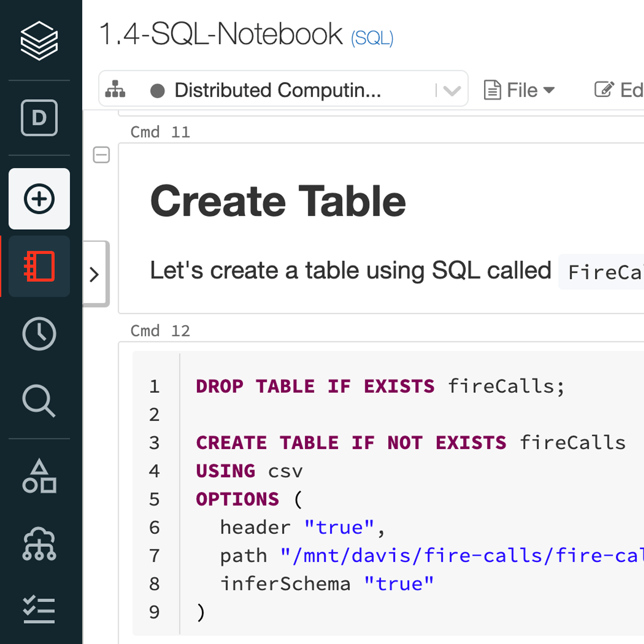Open the File menu
Image resolution: width=644 pixels, height=644 pixels.
(522, 90)
